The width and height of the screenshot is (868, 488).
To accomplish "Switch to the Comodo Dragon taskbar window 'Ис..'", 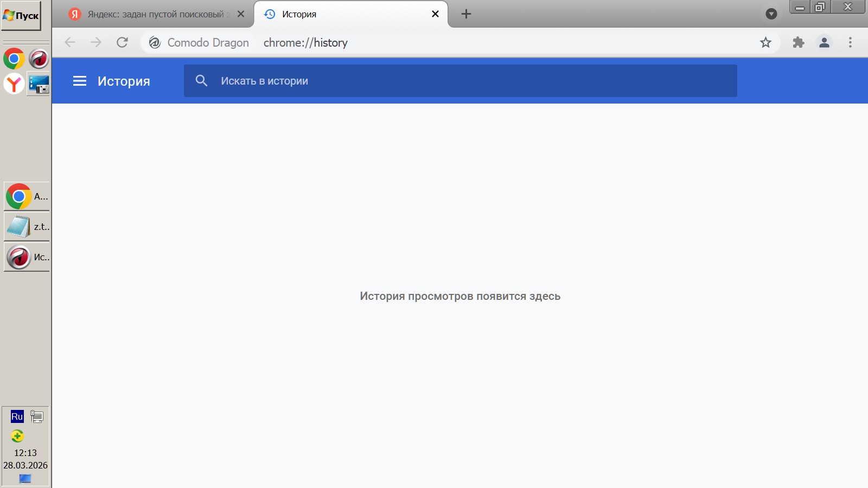I will (27, 257).
